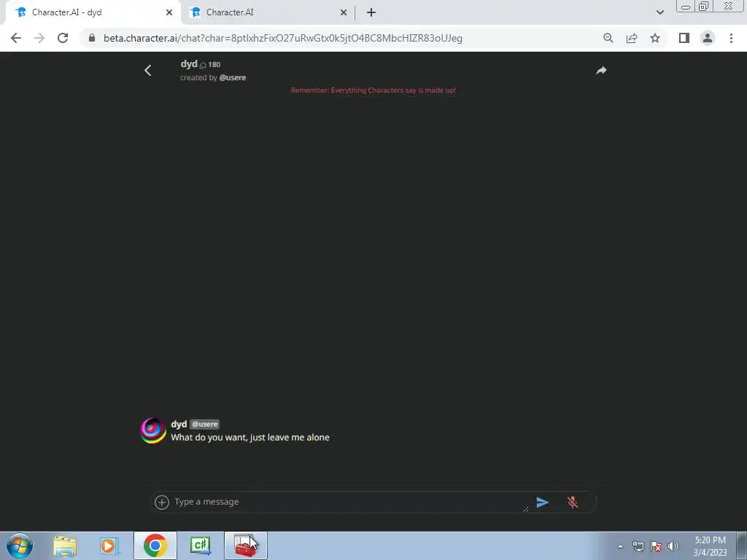Open the network tray icon
The width and height of the screenshot is (747, 560).
click(x=638, y=546)
